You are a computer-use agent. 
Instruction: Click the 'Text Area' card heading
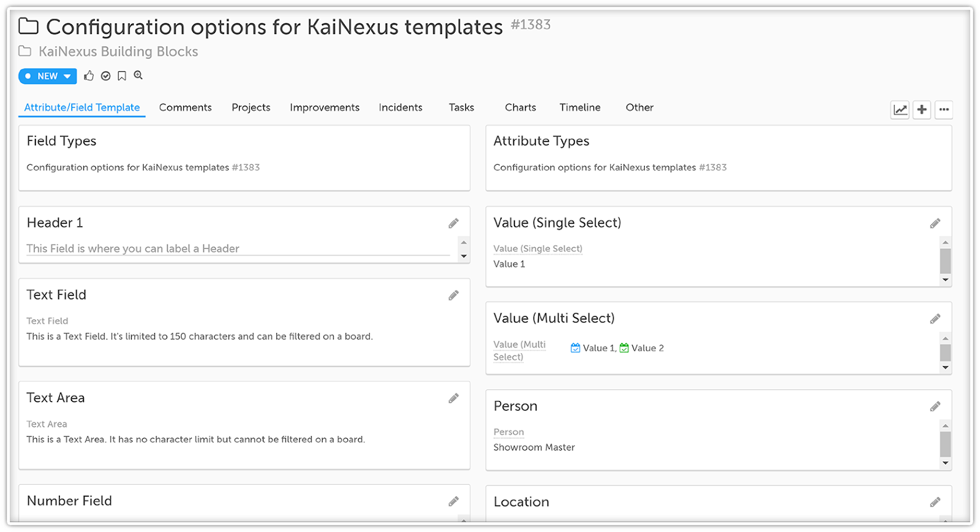click(x=56, y=398)
